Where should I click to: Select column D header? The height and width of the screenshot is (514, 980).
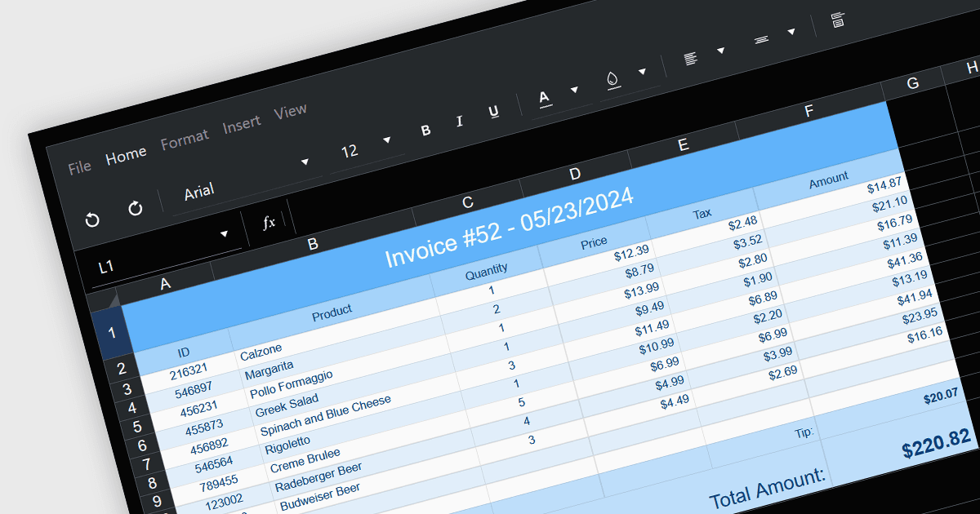pyautogui.click(x=575, y=173)
